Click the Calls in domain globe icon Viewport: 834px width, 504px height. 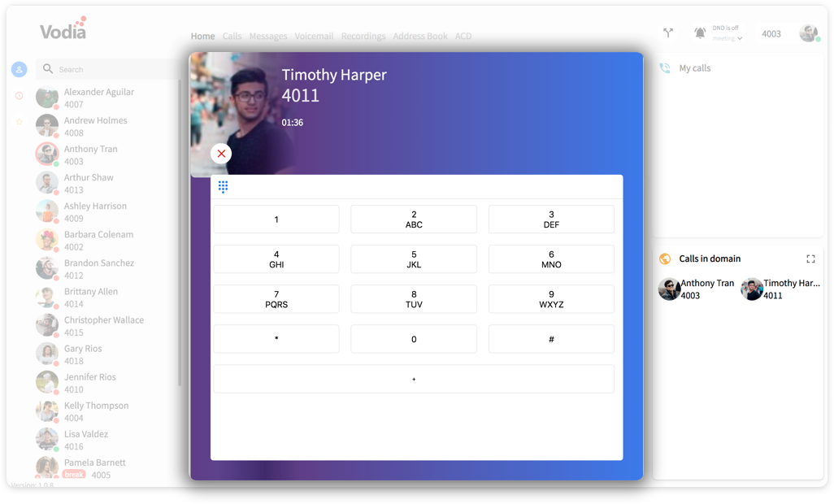tap(665, 259)
